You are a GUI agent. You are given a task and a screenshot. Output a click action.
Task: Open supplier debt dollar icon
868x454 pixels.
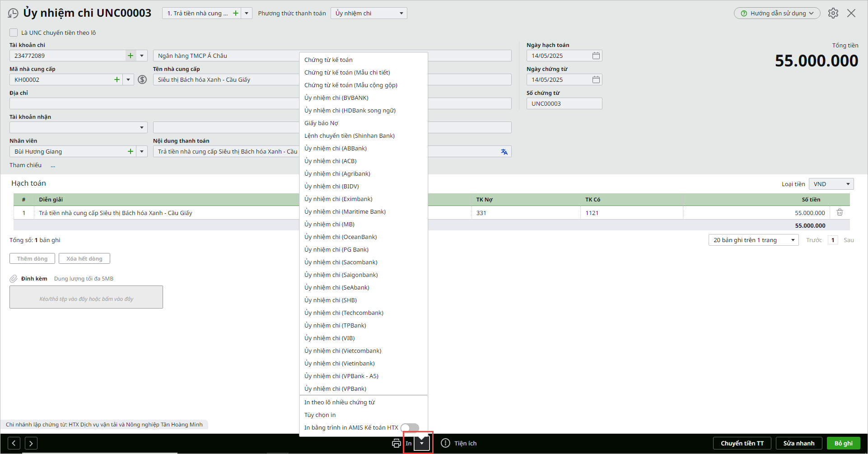[x=142, y=80]
